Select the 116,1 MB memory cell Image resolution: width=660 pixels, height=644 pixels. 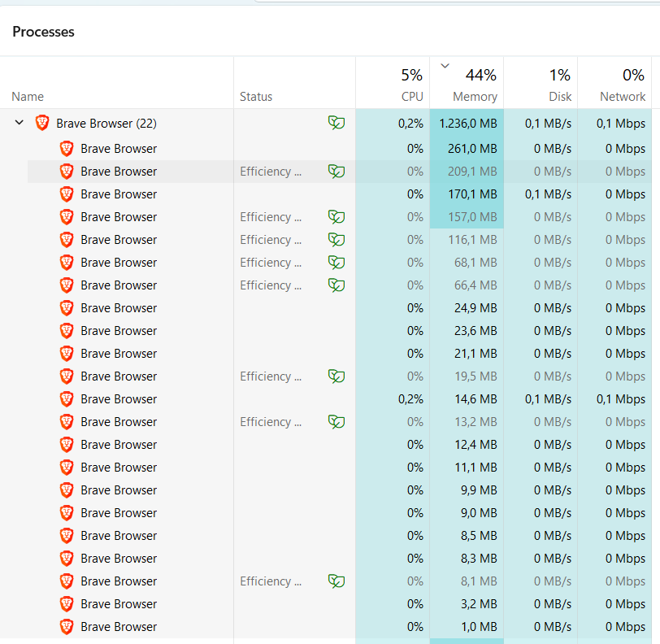(467, 240)
